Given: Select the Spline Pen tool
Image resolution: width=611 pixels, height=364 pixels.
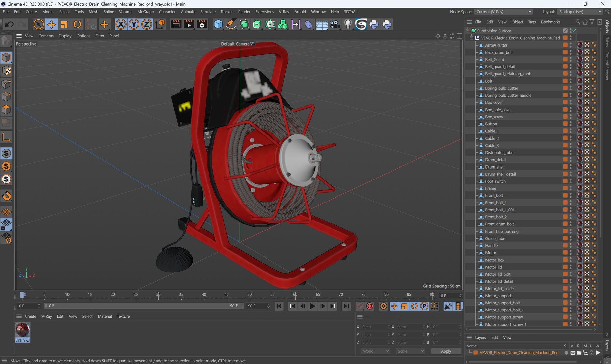Looking at the screenshot, I should tap(231, 24).
